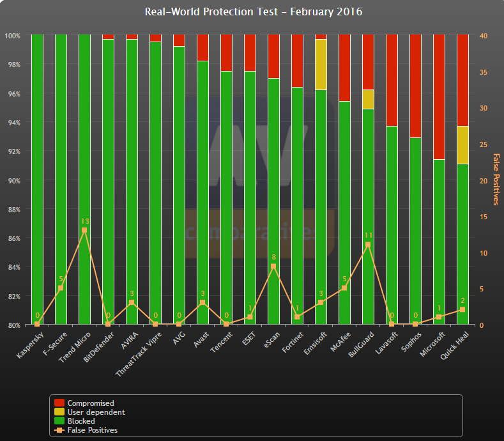This screenshot has height=441, width=504.
Task: Select the AVIRA axis label
Action: pyautogui.click(x=130, y=340)
